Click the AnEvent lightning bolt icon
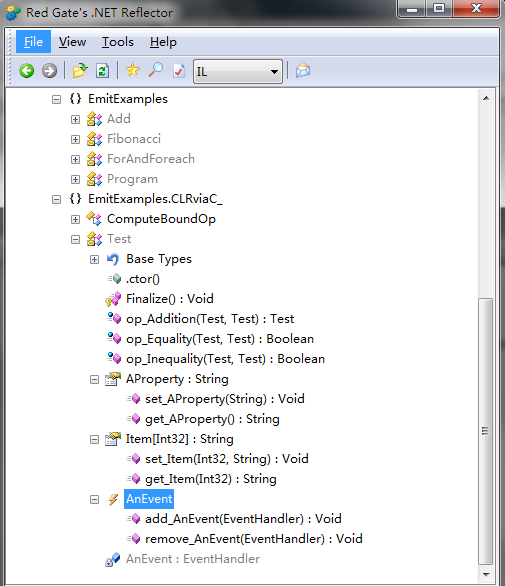The width and height of the screenshot is (505, 586). (113, 499)
